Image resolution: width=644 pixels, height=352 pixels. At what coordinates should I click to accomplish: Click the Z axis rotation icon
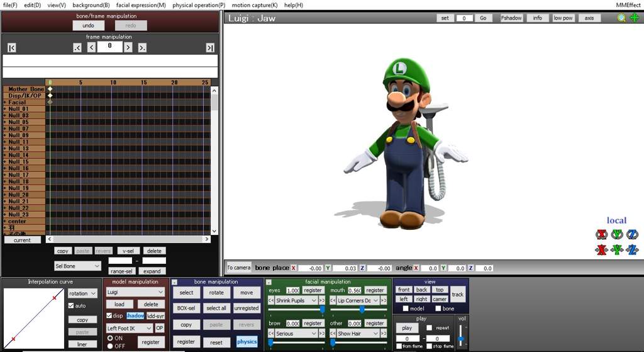pyautogui.click(x=633, y=234)
